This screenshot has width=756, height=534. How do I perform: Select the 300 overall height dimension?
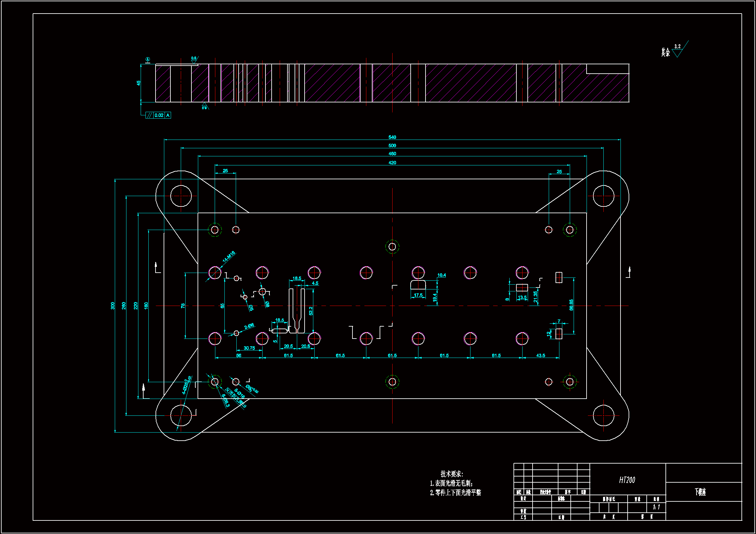(x=113, y=305)
